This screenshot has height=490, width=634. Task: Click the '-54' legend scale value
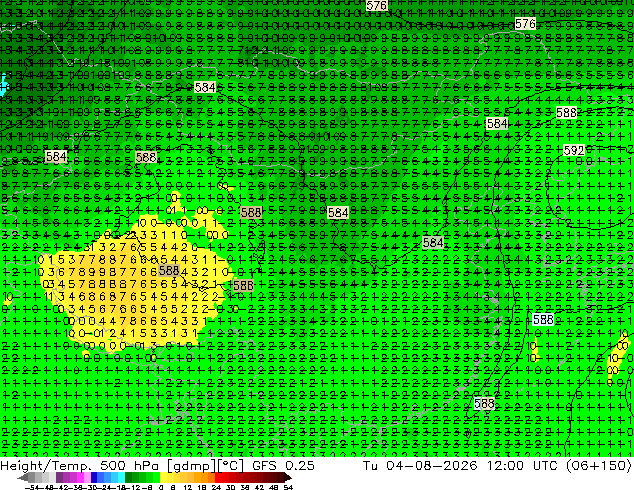(32, 487)
